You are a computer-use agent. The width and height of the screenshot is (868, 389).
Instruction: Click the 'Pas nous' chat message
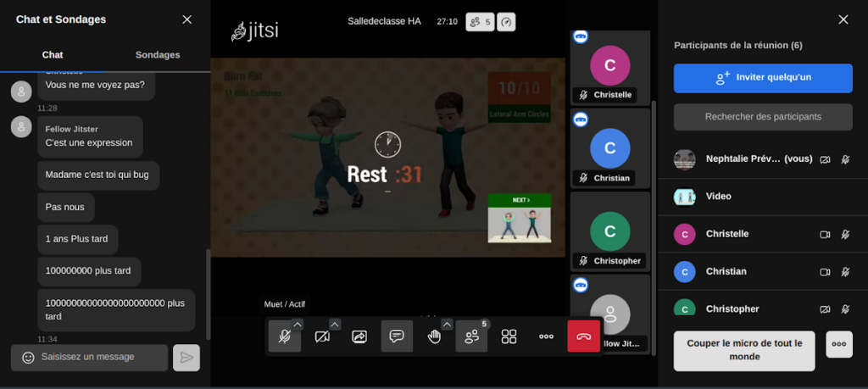[x=65, y=207]
